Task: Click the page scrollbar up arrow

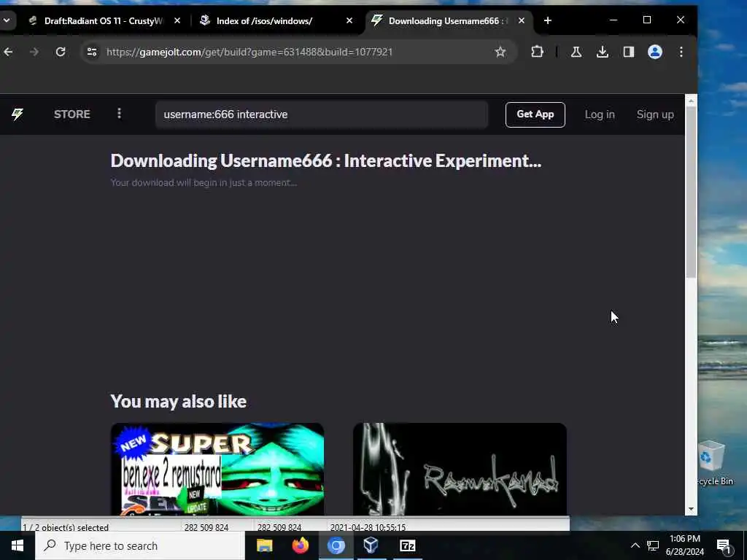Action: point(691,101)
